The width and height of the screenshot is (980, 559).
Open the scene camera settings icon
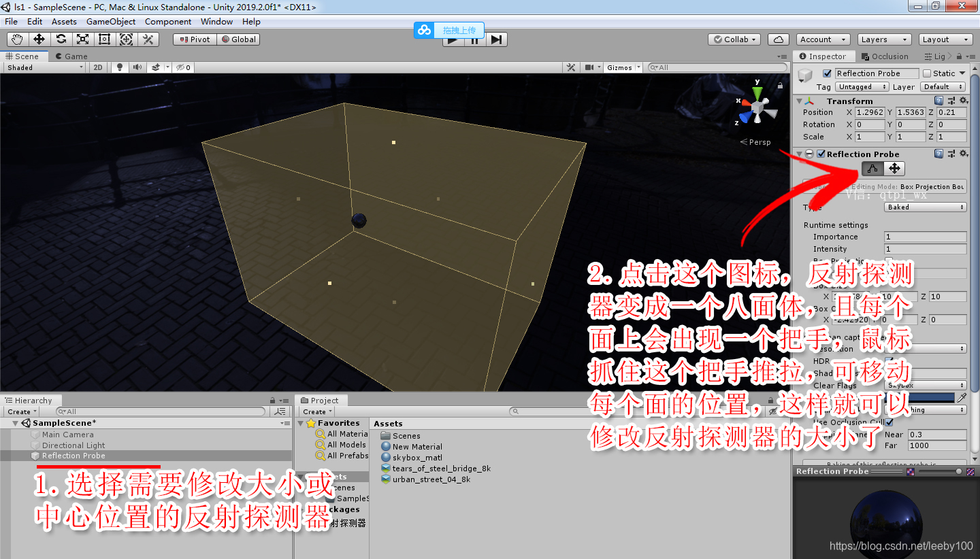591,67
